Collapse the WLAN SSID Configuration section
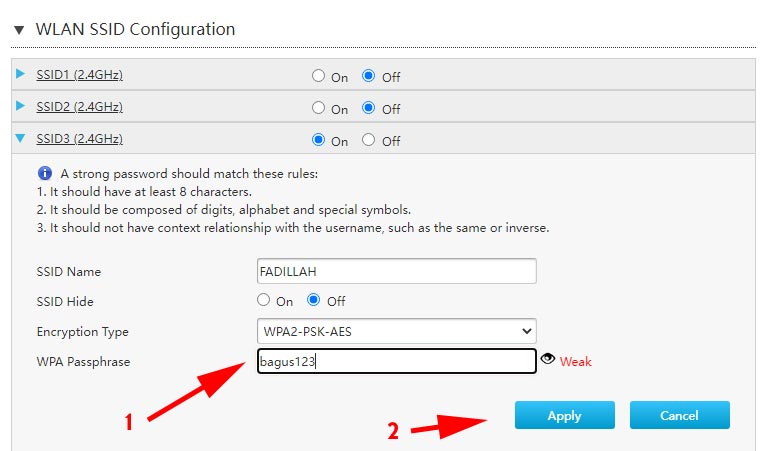Image resolution: width=766 pixels, height=451 pixels. tap(18, 30)
